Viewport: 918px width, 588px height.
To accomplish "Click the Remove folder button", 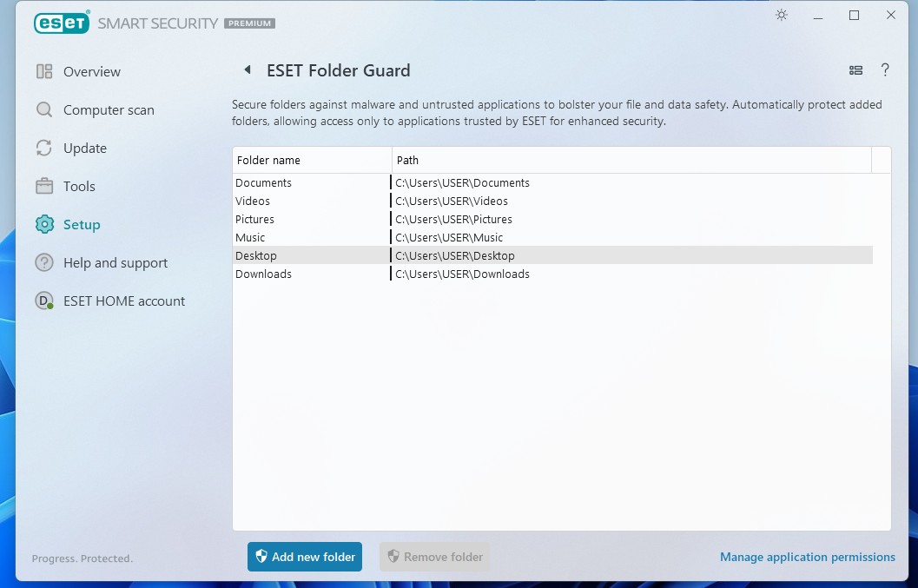I will tap(434, 557).
